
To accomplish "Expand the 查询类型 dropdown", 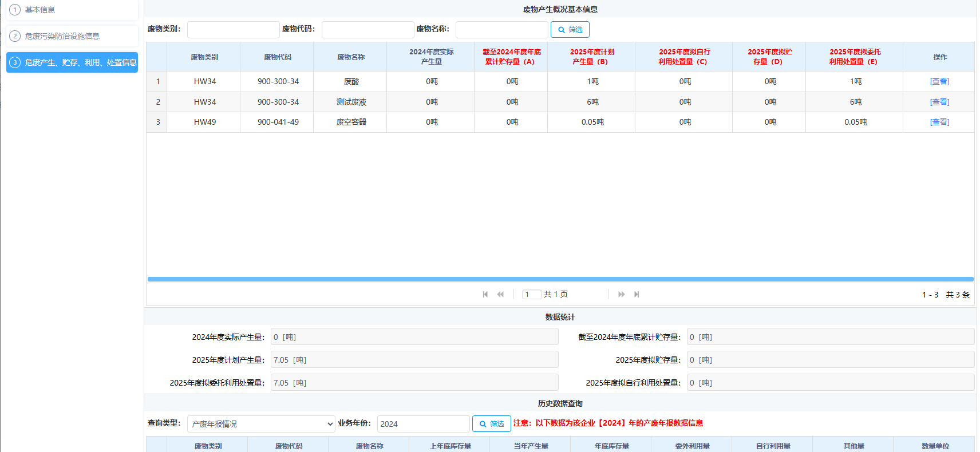I will (261, 424).
